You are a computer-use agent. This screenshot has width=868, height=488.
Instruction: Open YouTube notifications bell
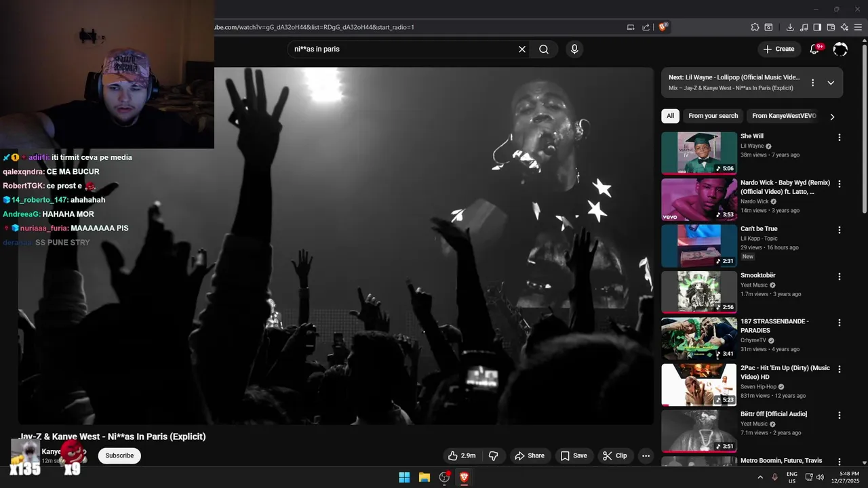coord(814,49)
